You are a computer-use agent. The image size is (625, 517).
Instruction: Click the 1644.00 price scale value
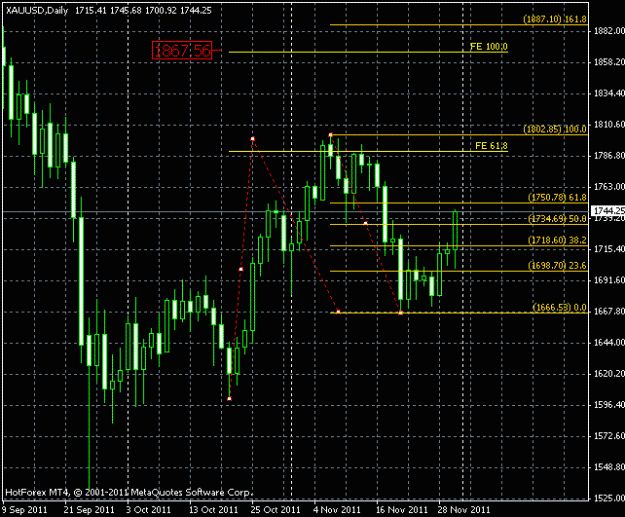[609, 343]
